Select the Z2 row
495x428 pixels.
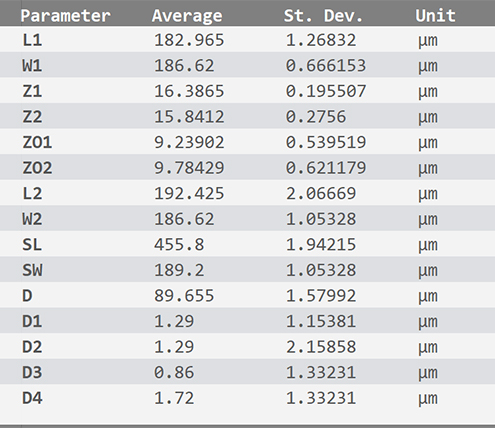click(247, 116)
